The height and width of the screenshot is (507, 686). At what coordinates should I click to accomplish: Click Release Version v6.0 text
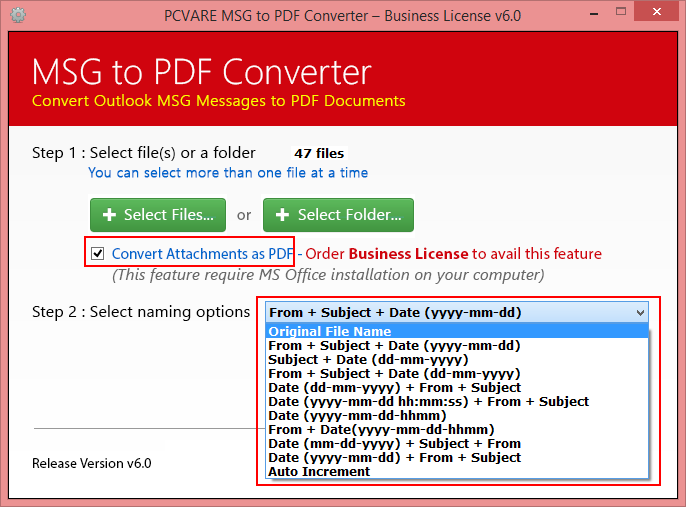[x=91, y=463]
